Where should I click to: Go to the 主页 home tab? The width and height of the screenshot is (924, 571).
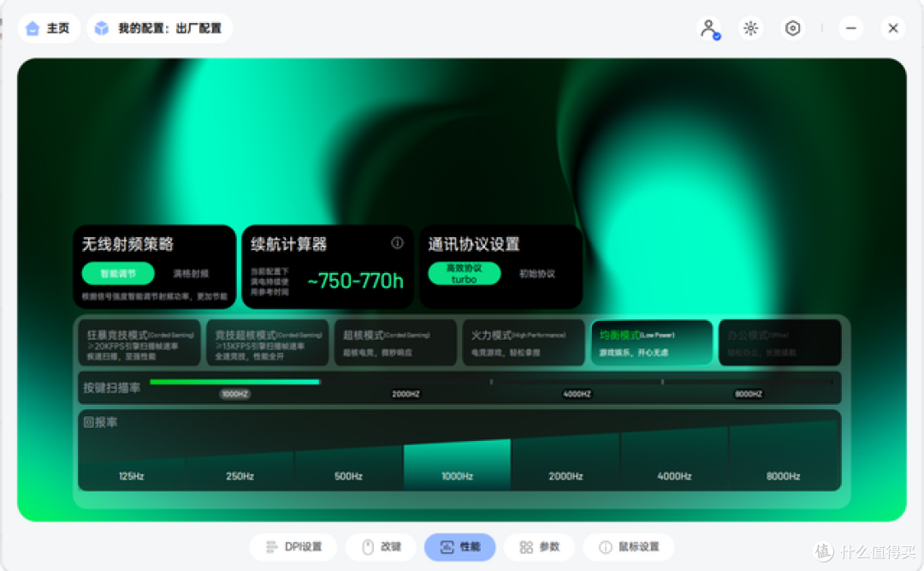pos(49,28)
